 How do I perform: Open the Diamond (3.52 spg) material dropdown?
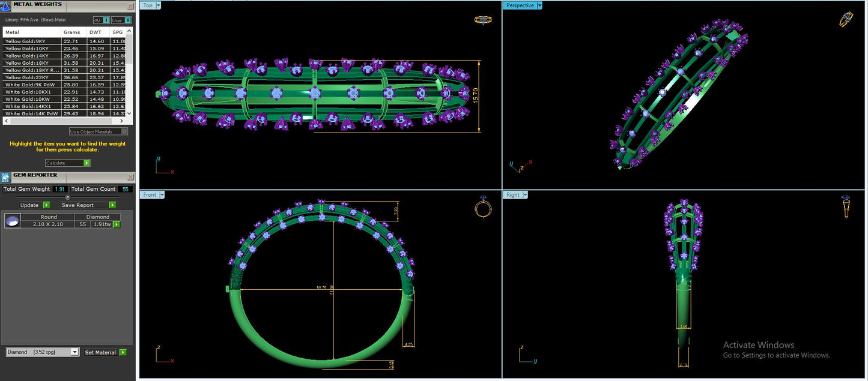42,352
